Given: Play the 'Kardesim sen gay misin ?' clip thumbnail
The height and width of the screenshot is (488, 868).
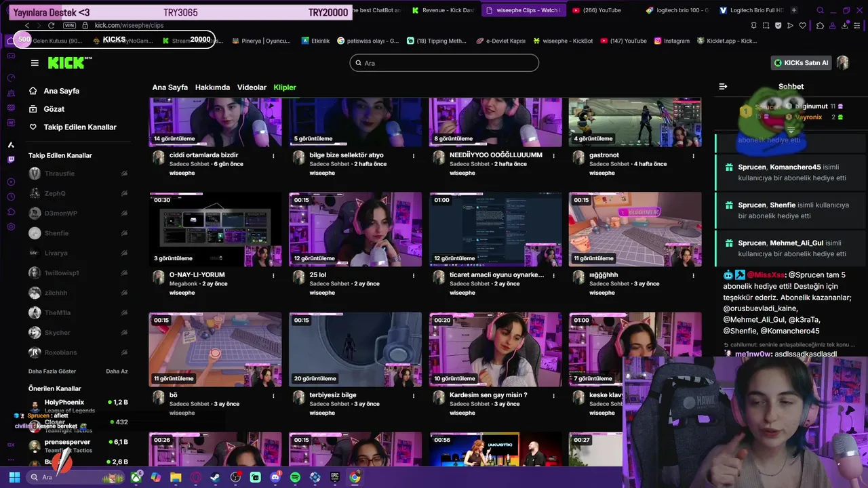Looking at the screenshot, I should [496, 350].
